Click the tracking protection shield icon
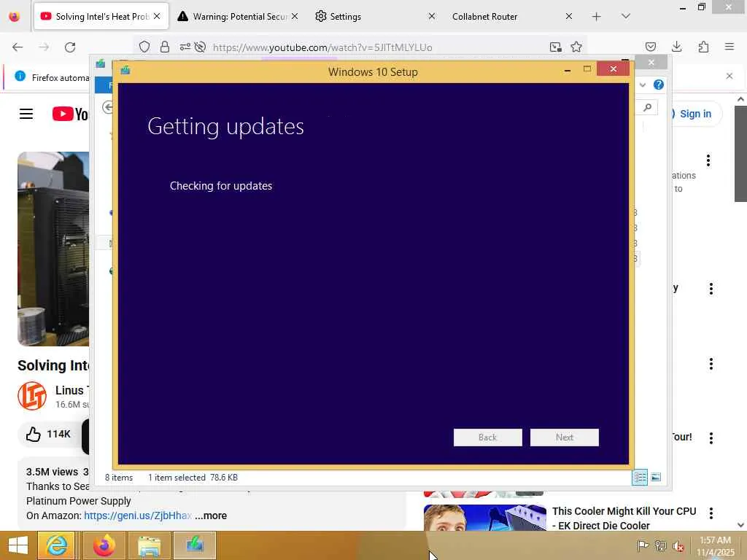 [144, 47]
